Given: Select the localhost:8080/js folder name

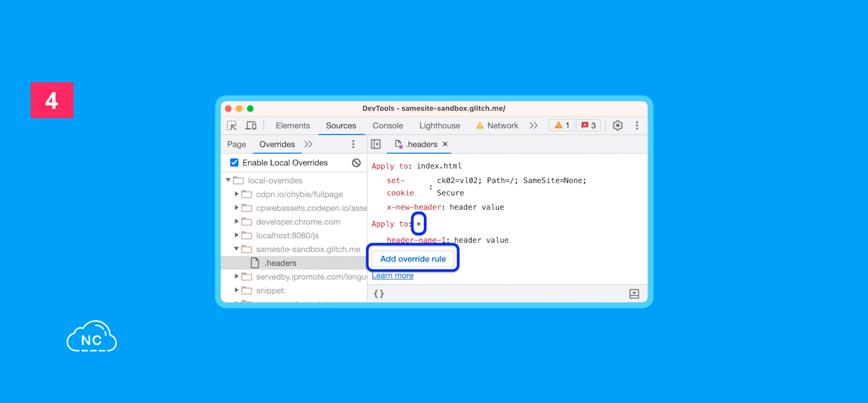Looking at the screenshot, I should [x=287, y=236].
